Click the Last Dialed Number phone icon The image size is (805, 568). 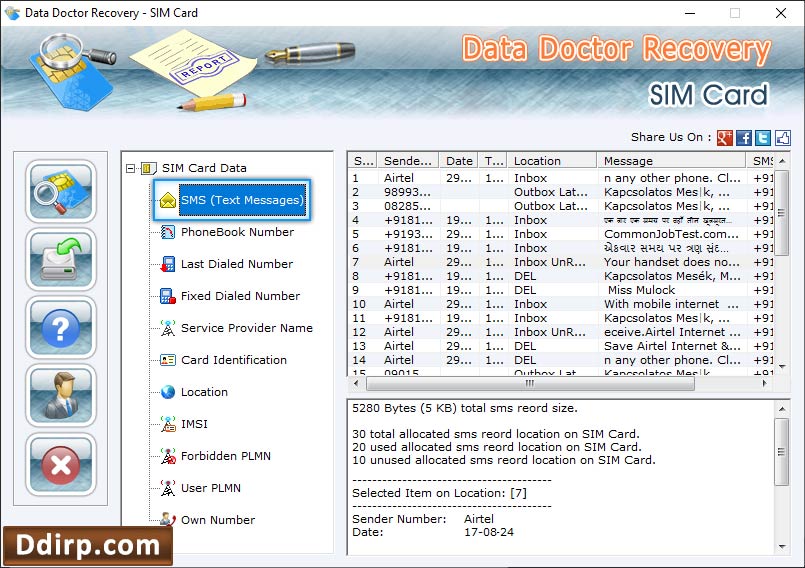[168, 264]
